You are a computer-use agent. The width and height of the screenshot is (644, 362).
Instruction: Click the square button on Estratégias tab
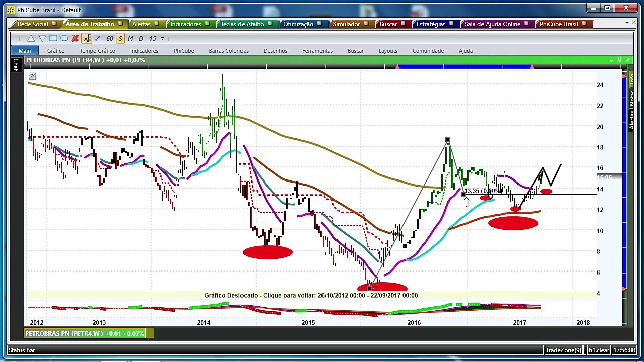pos(451,24)
